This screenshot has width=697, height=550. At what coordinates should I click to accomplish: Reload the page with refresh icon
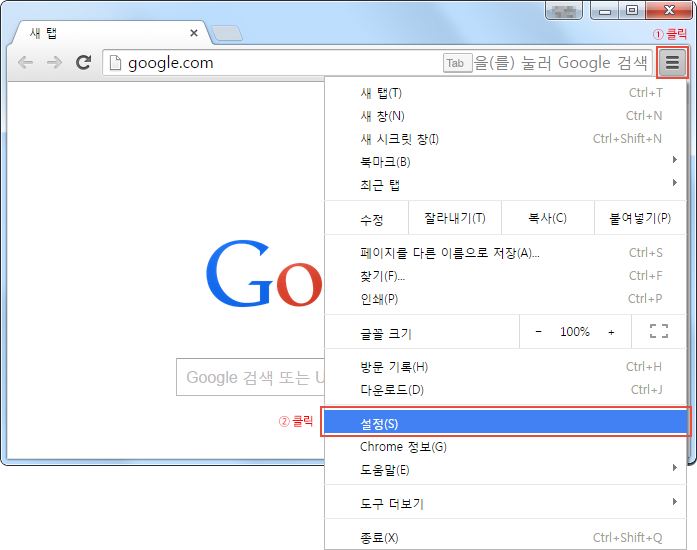(x=83, y=63)
